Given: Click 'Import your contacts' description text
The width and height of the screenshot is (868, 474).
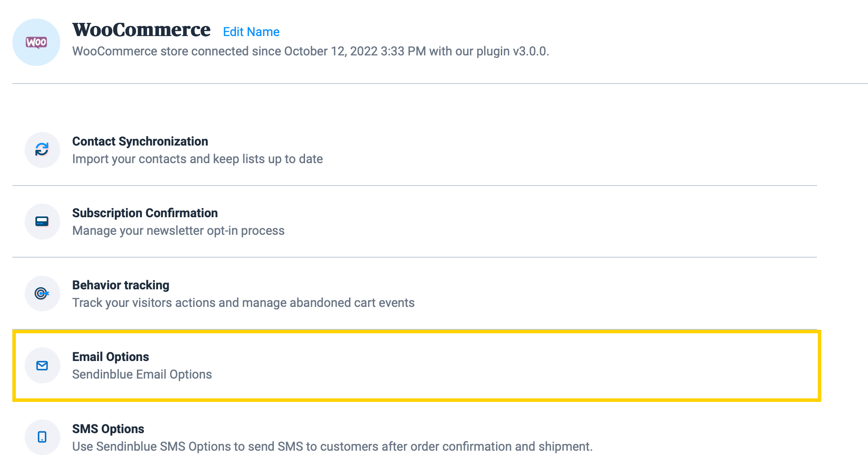Looking at the screenshot, I should click(x=197, y=159).
